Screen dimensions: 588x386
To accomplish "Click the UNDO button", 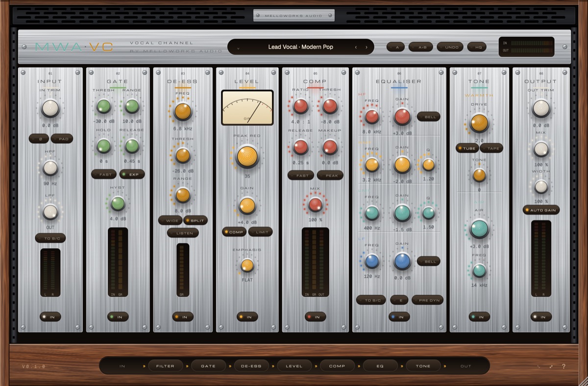I will (x=450, y=47).
